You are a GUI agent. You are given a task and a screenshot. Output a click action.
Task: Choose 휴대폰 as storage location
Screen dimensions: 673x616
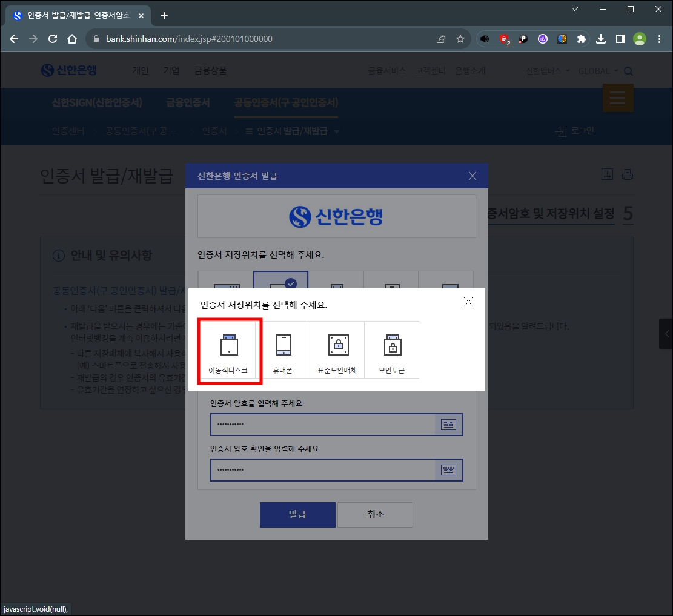(x=283, y=350)
